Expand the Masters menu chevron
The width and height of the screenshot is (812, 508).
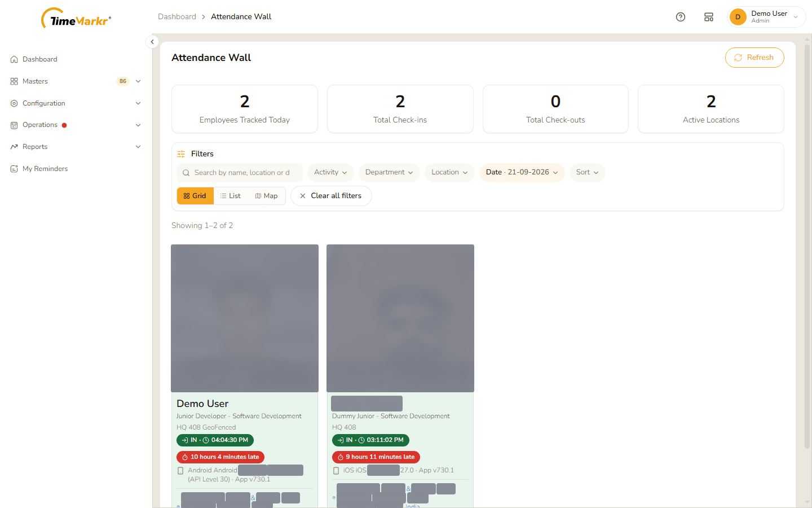138,81
